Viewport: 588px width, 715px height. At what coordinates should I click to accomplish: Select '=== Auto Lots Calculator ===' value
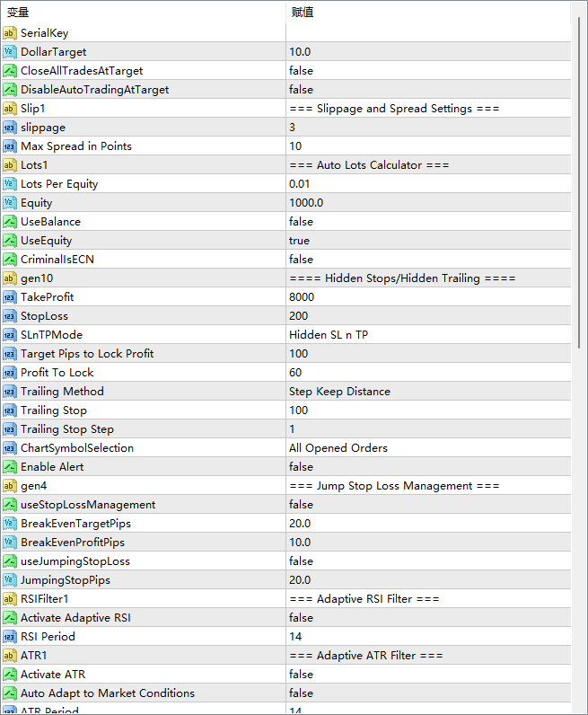pyautogui.click(x=369, y=165)
